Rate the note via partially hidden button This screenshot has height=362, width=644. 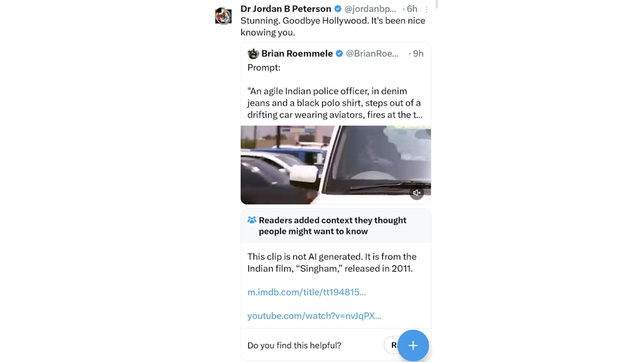[x=391, y=345]
